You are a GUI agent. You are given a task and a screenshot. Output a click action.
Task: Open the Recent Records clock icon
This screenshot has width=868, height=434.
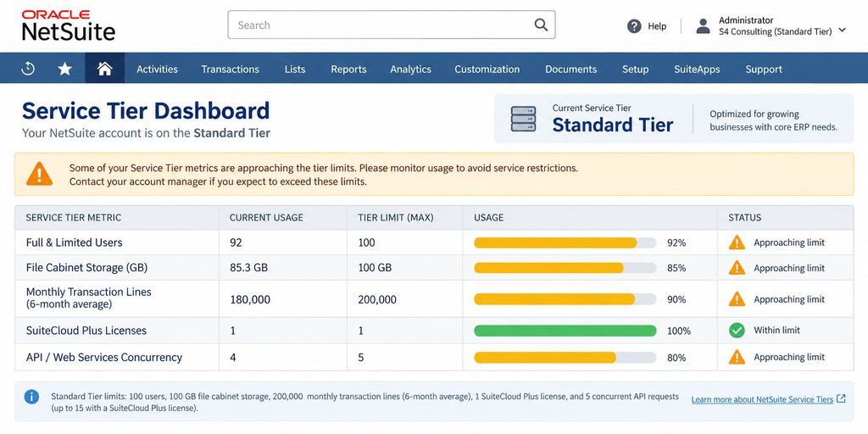(x=28, y=69)
